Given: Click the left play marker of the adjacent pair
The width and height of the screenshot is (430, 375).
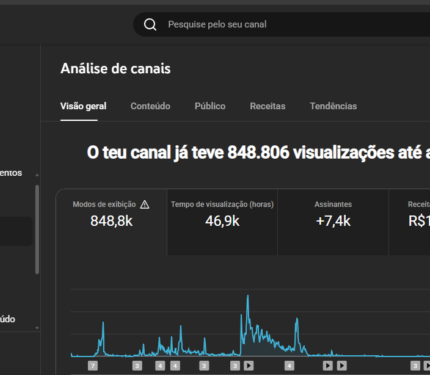Looking at the screenshot, I should [x=328, y=366].
